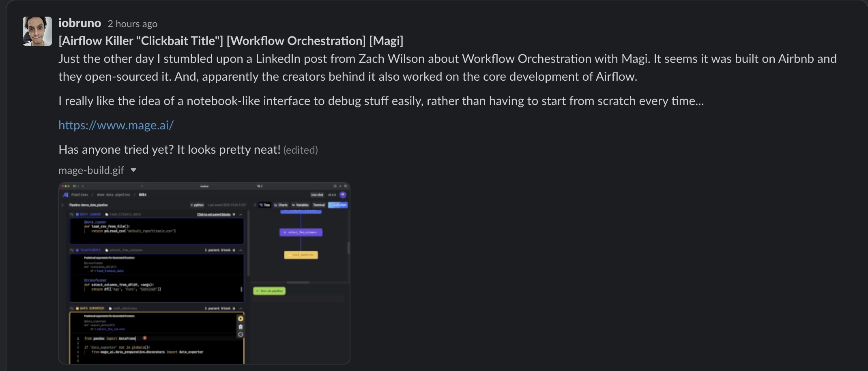Click the blue Add chart button
The image size is (868, 371).
click(338, 205)
